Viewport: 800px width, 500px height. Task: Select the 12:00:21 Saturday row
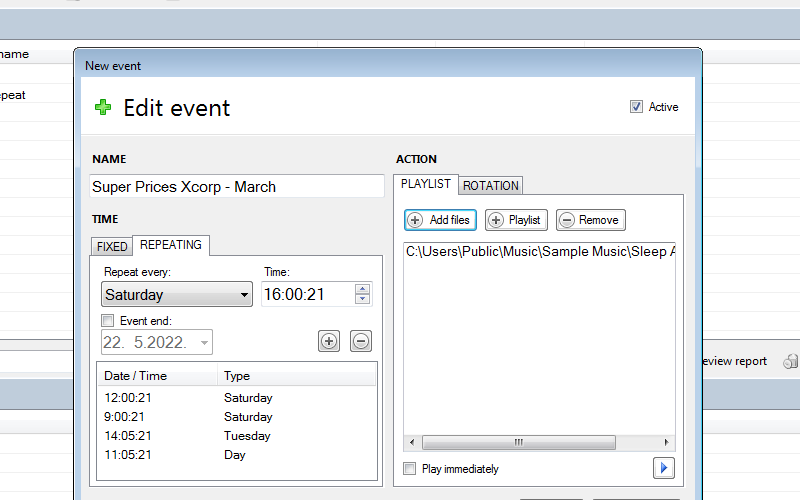coord(237,398)
